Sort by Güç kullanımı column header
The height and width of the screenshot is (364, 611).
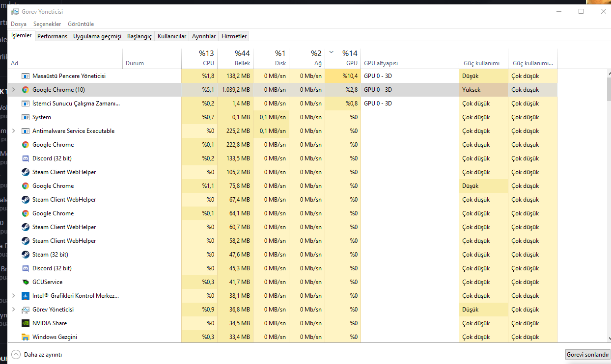tap(483, 59)
